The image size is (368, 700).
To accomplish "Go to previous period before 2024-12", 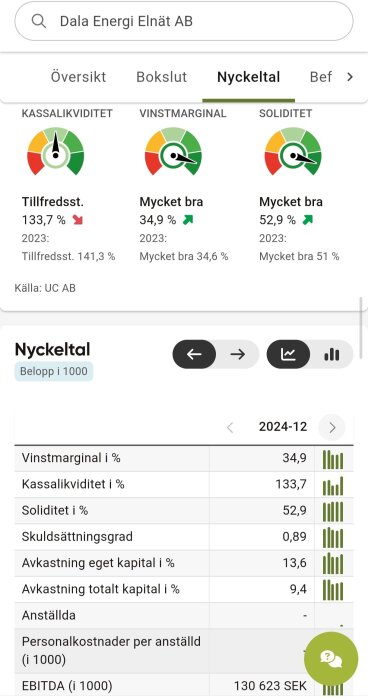I will click(230, 428).
